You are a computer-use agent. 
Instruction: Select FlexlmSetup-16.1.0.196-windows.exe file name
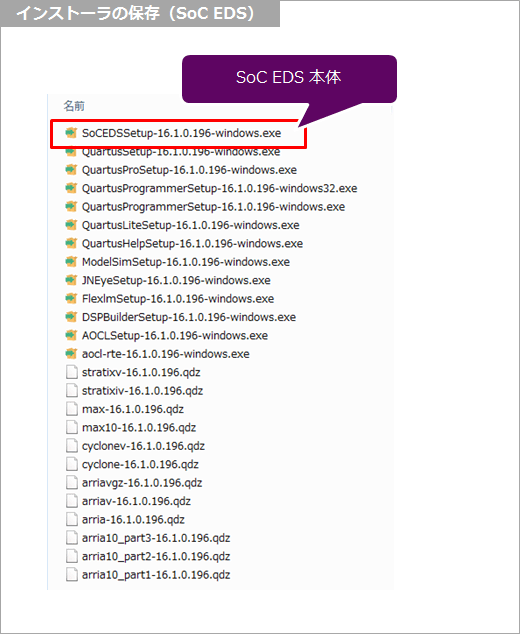[178, 299]
